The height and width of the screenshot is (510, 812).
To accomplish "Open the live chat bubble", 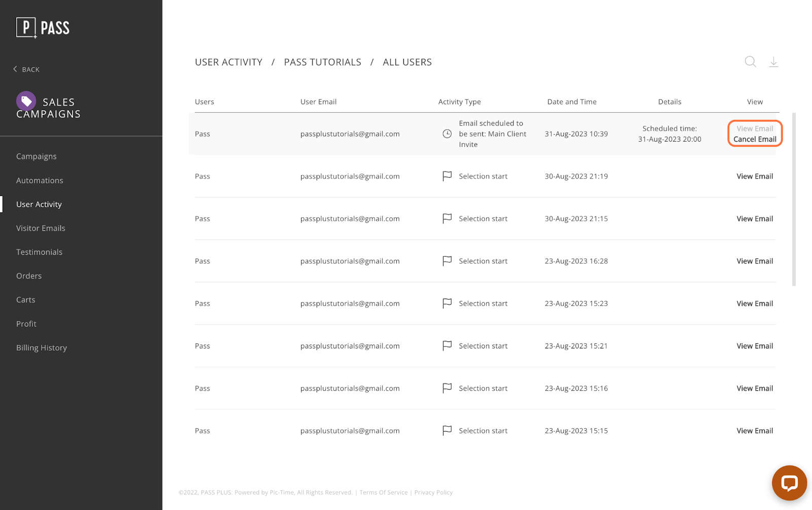I will point(789,483).
